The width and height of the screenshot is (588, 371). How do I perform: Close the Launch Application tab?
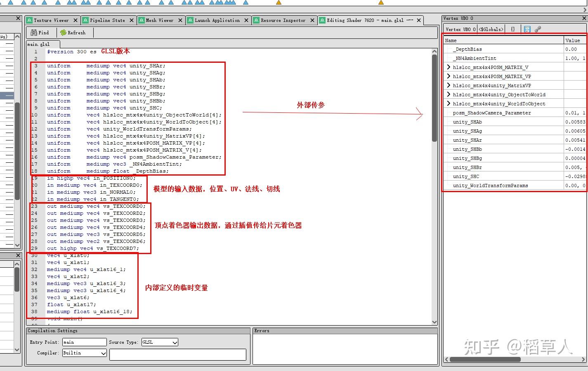[246, 20]
